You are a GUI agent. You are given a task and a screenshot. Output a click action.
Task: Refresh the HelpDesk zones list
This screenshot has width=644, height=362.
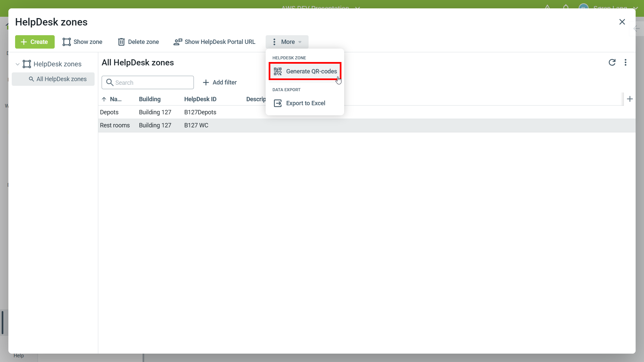click(x=612, y=62)
